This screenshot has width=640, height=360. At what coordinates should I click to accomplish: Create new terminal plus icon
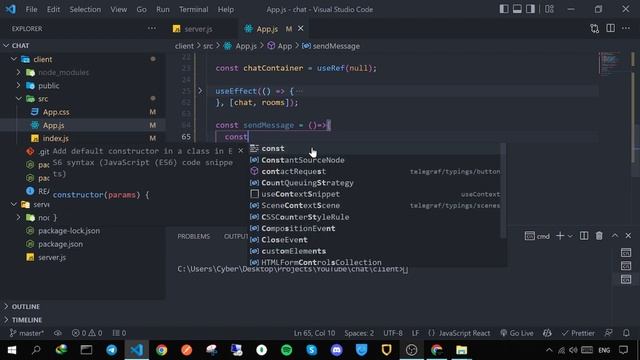[560, 236]
